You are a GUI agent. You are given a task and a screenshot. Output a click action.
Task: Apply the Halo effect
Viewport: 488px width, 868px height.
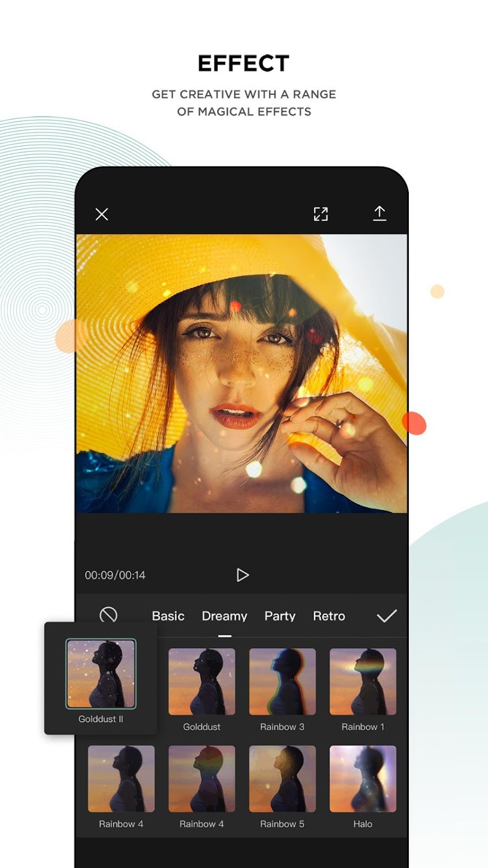pyautogui.click(x=363, y=779)
